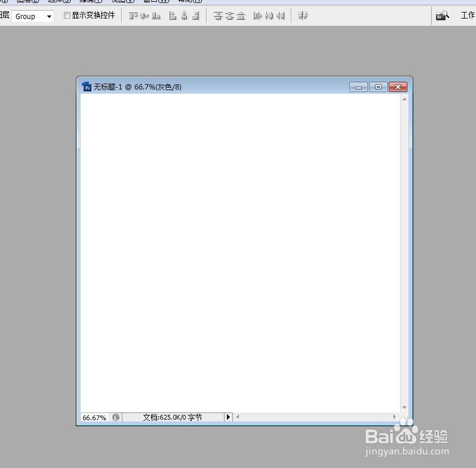Click the align bottom edges icon

[x=156, y=16]
